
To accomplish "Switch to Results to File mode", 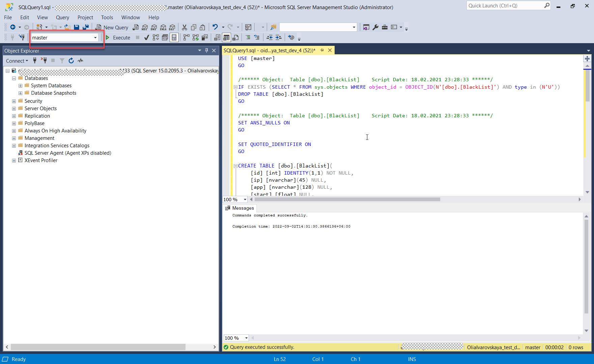I will pos(235,37).
